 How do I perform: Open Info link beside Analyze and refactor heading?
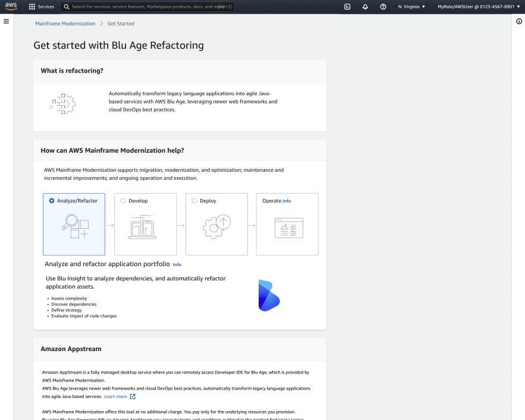tap(177, 265)
